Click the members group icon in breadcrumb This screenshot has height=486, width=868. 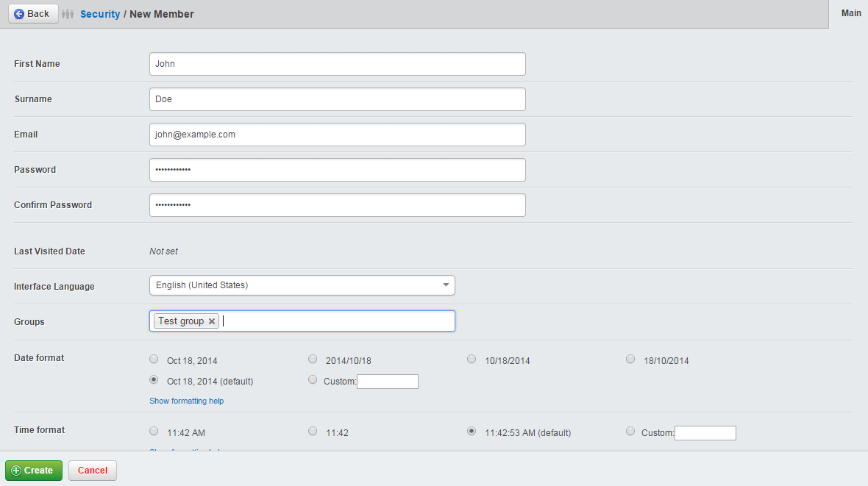(x=67, y=13)
